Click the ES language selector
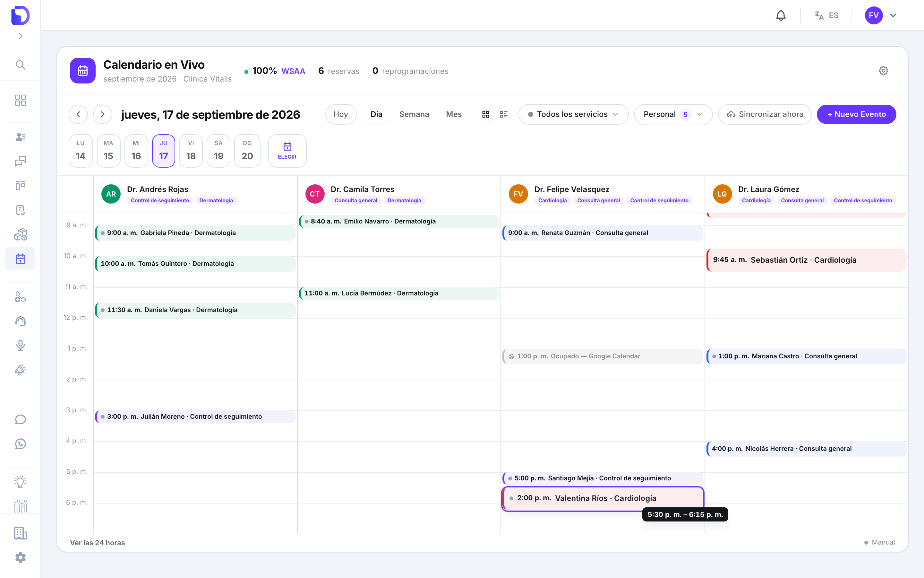This screenshot has height=578, width=924. 826,15
